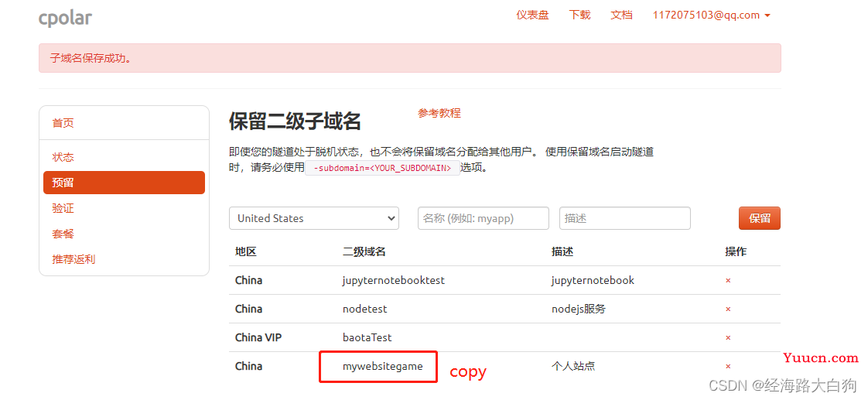868x400 pixels.
Task: Select 状态 in the sidebar
Action: tap(63, 157)
